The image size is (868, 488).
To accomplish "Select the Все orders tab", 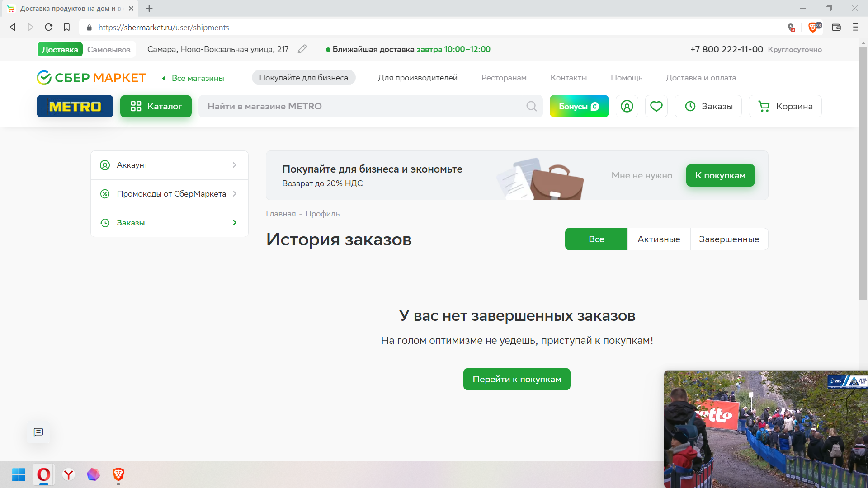I will [x=596, y=239].
